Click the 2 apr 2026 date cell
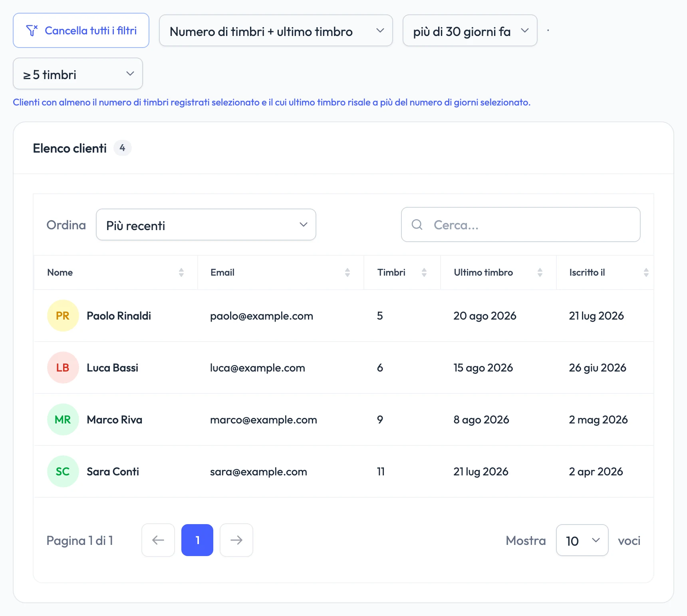The height and width of the screenshot is (616, 687). click(x=596, y=472)
